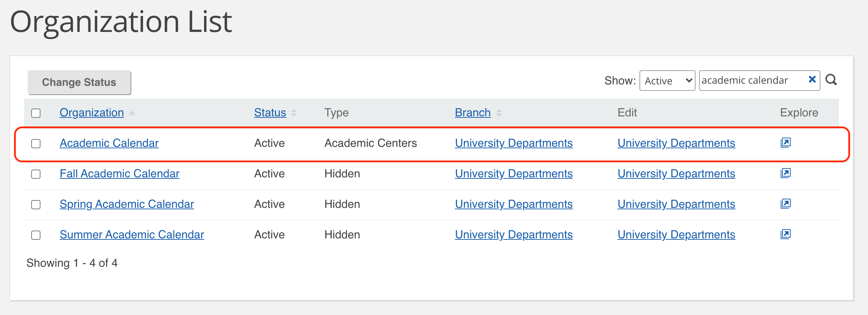Open Branch link in Fall Academic Calendar row

click(514, 173)
